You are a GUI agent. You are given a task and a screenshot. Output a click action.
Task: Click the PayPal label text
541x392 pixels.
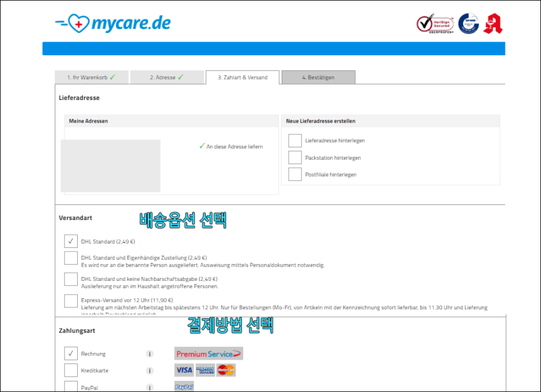click(90, 388)
